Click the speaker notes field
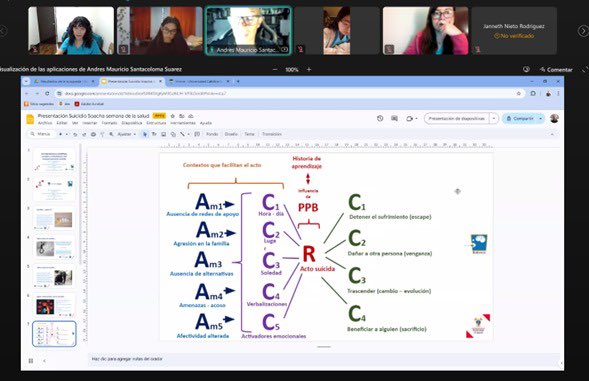The image size is (589, 381). point(324,359)
